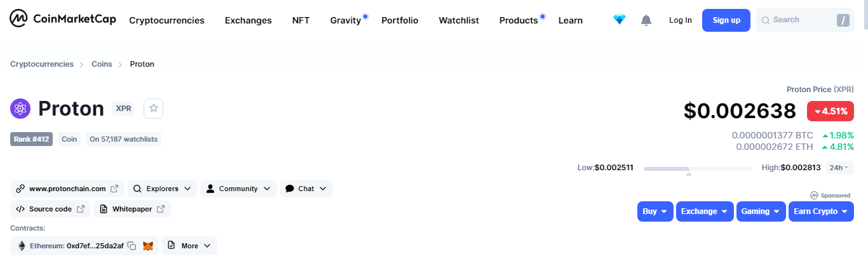Click the Ethereum logo in contracts
Image resolution: width=868 pixels, height=261 pixels.
[x=22, y=246]
